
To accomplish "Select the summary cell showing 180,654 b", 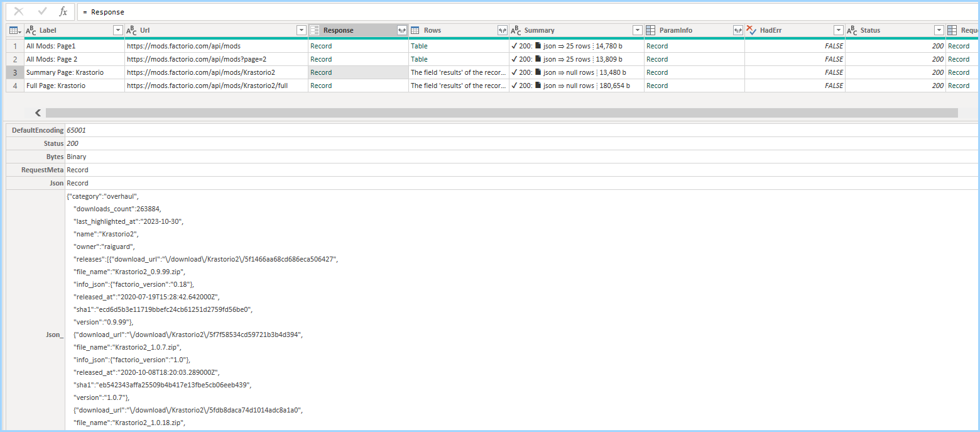I will 577,86.
